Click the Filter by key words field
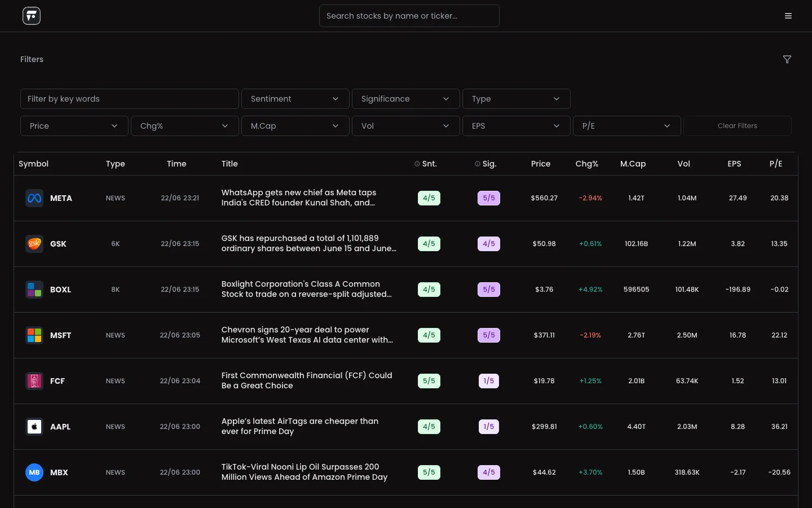This screenshot has height=508, width=812. point(130,99)
